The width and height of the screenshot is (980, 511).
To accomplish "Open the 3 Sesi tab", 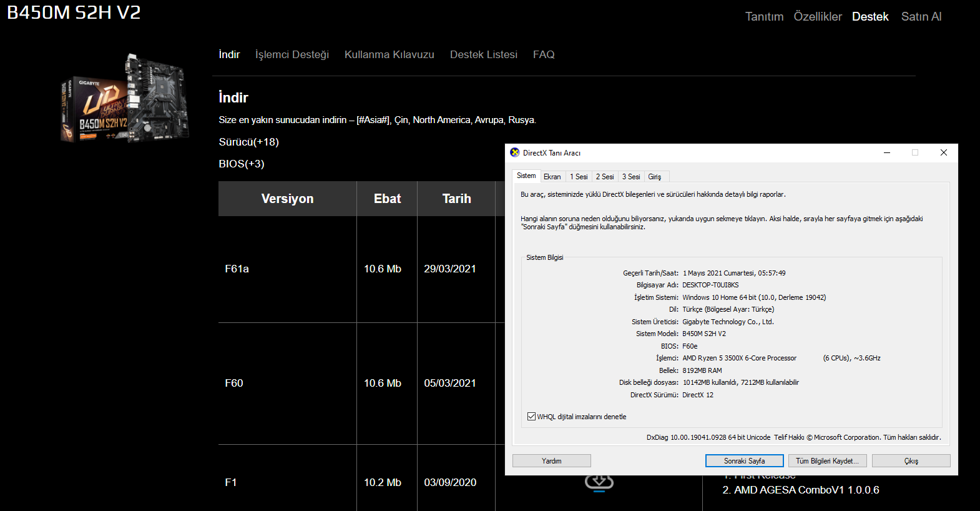I will pyautogui.click(x=631, y=177).
